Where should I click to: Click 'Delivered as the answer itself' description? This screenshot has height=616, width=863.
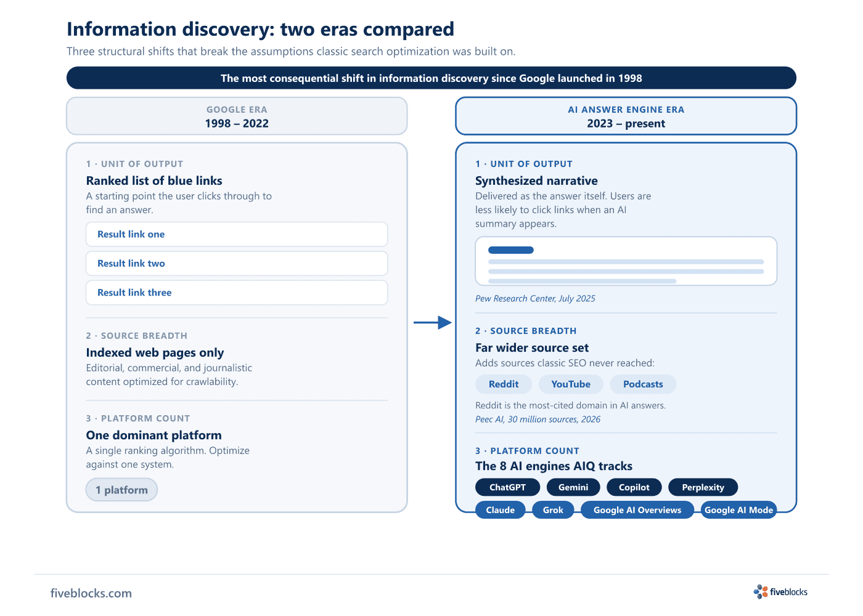(x=563, y=209)
